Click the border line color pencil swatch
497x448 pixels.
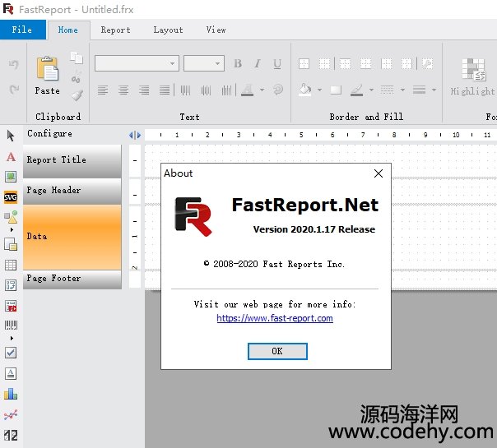(357, 90)
